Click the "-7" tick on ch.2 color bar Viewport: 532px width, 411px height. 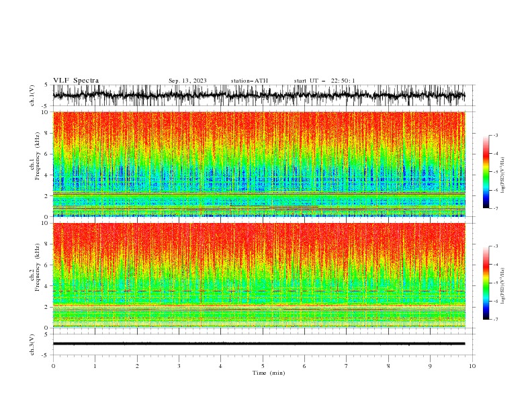pyautogui.click(x=495, y=319)
